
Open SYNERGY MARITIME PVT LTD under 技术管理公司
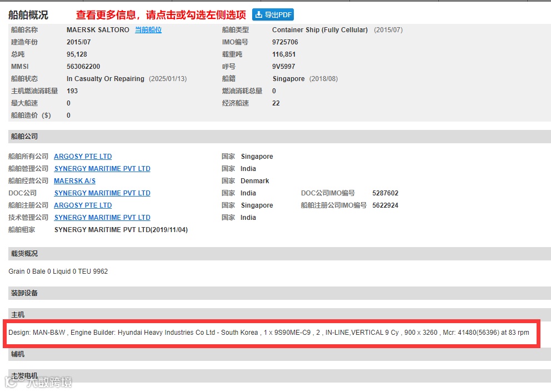[102, 218]
